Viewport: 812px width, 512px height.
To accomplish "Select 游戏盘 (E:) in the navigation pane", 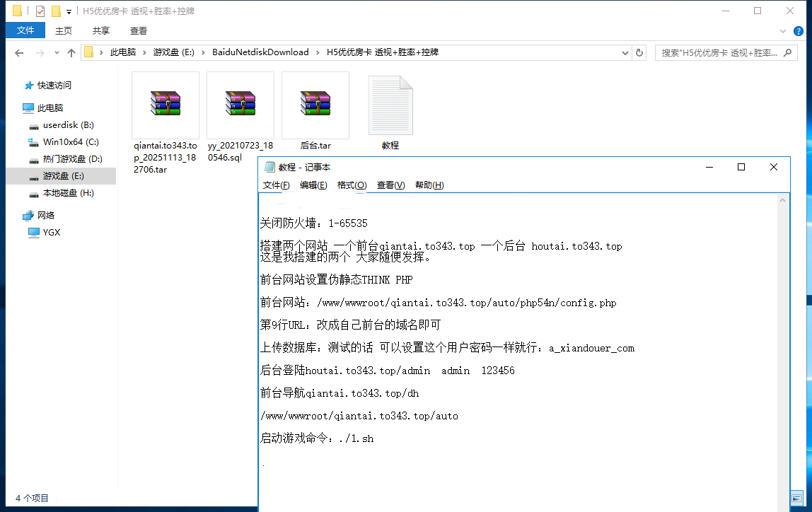I will coord(63,176).
